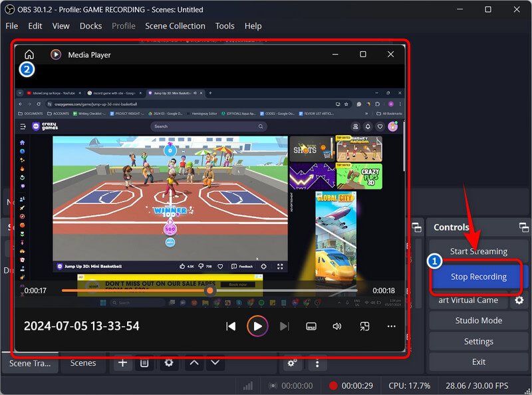Open the File menu in OBS
Viewport: 532px width, 395px height.
(x=11, y=26)
